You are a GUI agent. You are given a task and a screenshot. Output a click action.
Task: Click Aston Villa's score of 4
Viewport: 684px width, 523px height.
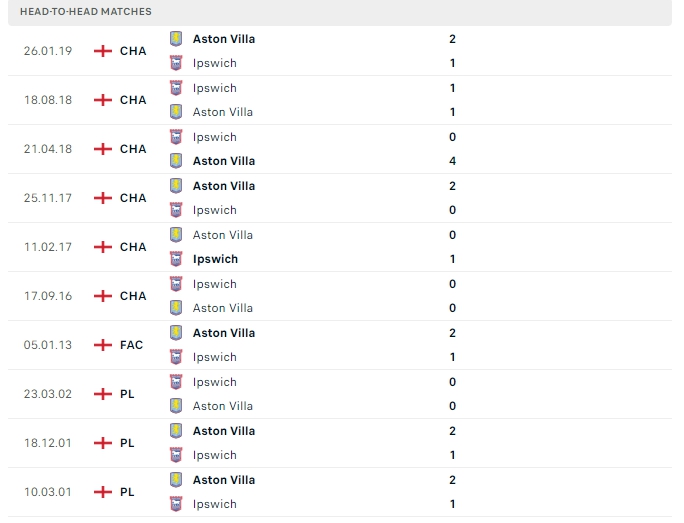click(x=453, y=161)
